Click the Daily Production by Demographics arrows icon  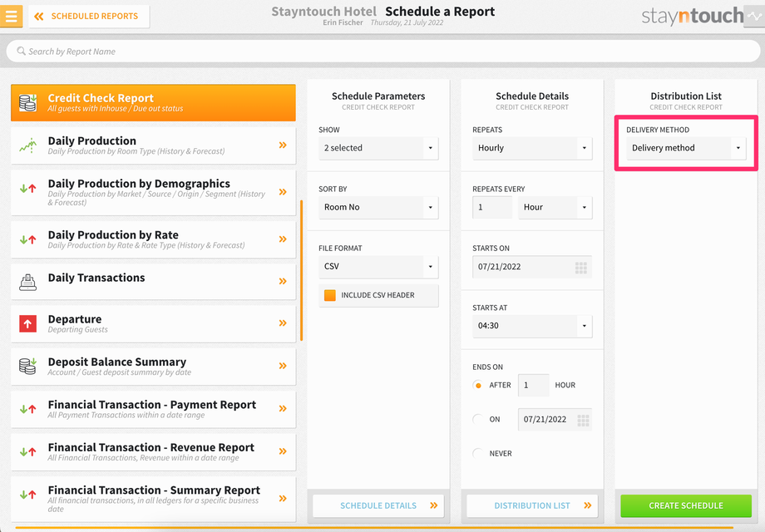pos(27,188)
